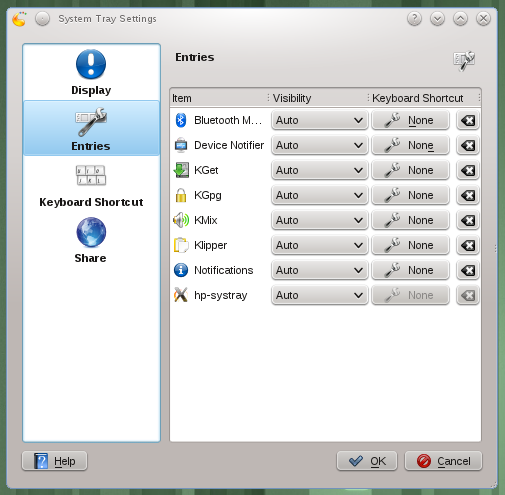Image resolution: width=505 pixels, height=495 pixels.
Task: Open the Keyboard Shortcut page in sidebar
Action: point(91,185)
